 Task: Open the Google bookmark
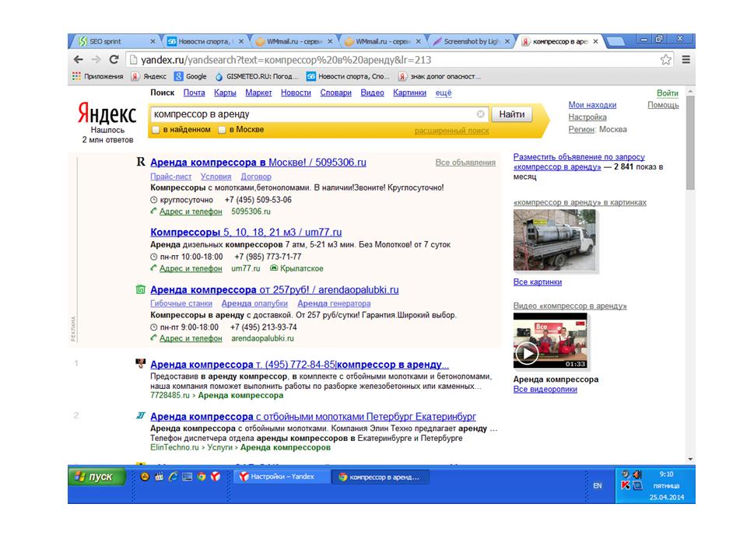pyautogui.click(x=190, y=76)
